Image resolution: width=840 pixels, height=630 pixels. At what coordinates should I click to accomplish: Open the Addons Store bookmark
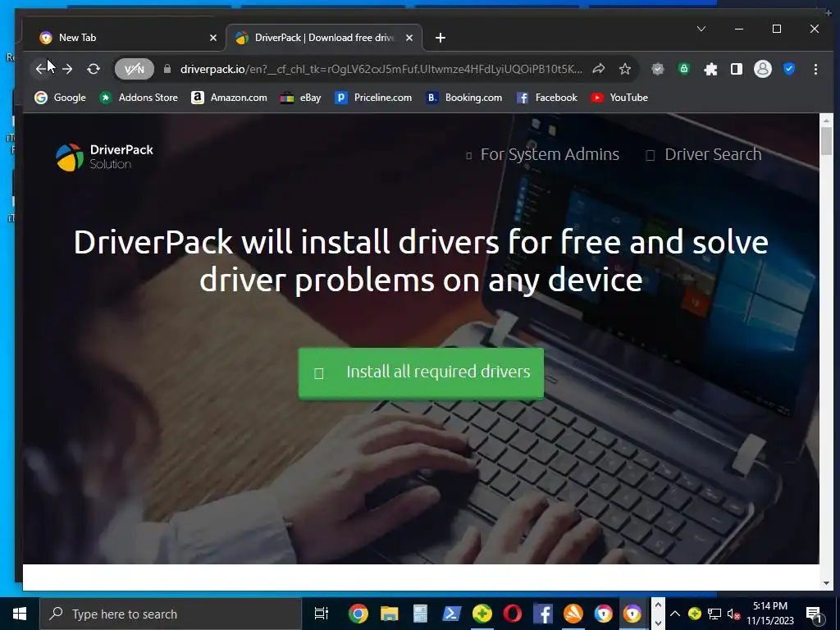(x=139, y=98)
